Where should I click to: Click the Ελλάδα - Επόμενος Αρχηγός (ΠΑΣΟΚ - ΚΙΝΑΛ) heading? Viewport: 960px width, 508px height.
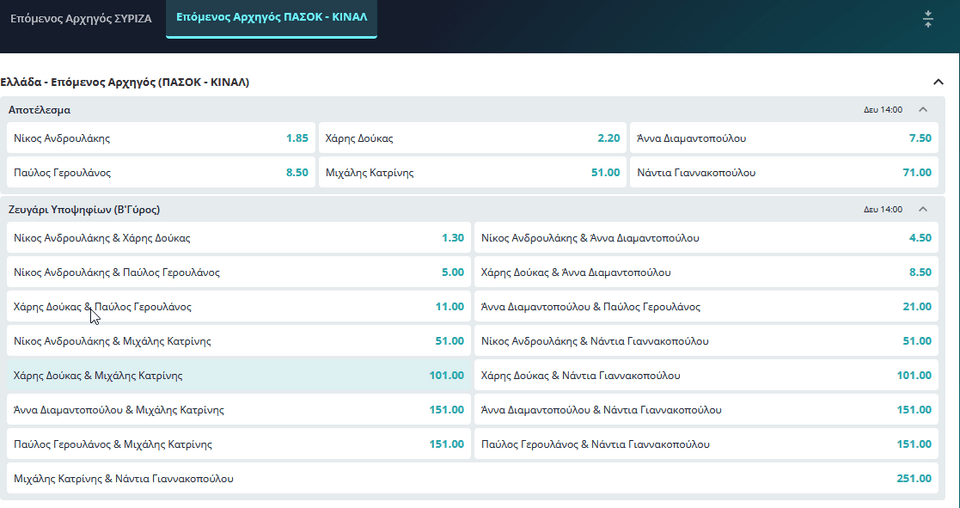(x=125, y=82)
